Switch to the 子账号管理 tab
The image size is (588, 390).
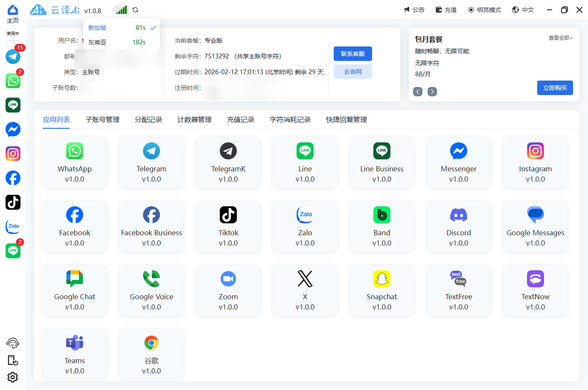tap(102, 120)
